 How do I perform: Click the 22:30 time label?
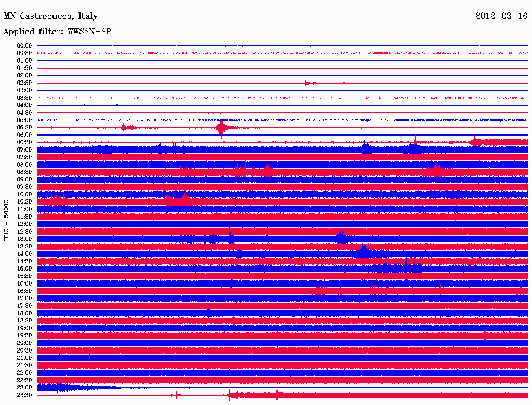coord(24,380)
